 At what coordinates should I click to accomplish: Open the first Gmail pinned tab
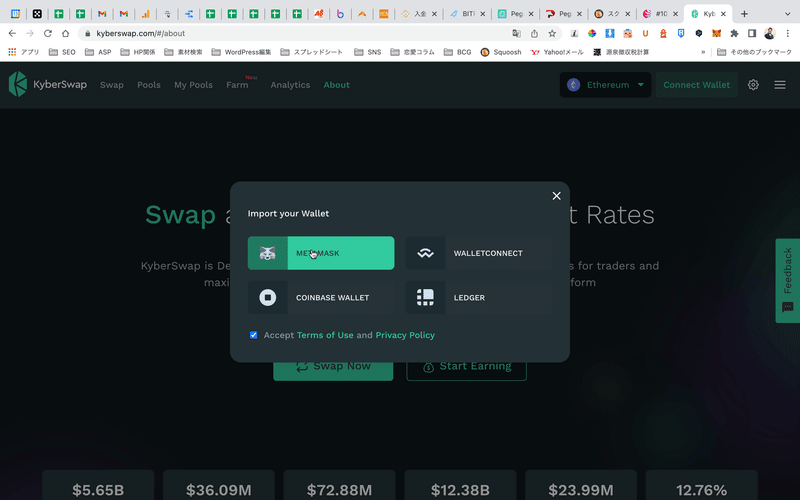click(x=102, y=14)
